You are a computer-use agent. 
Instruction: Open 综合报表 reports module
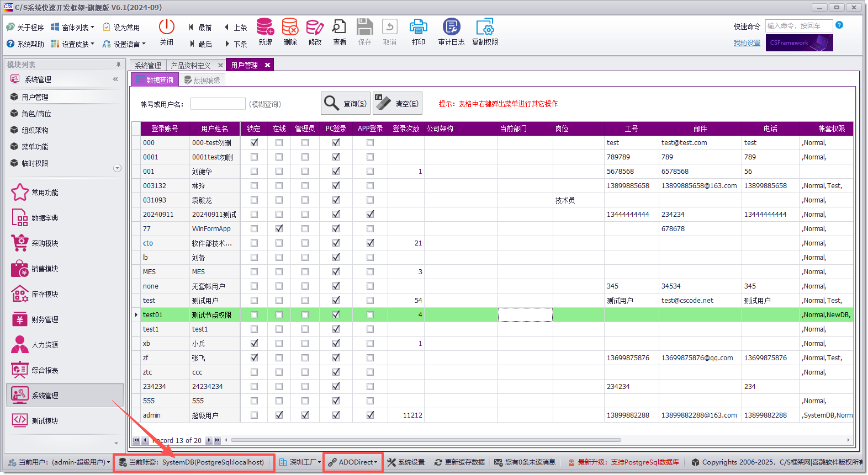click(35, 370)
